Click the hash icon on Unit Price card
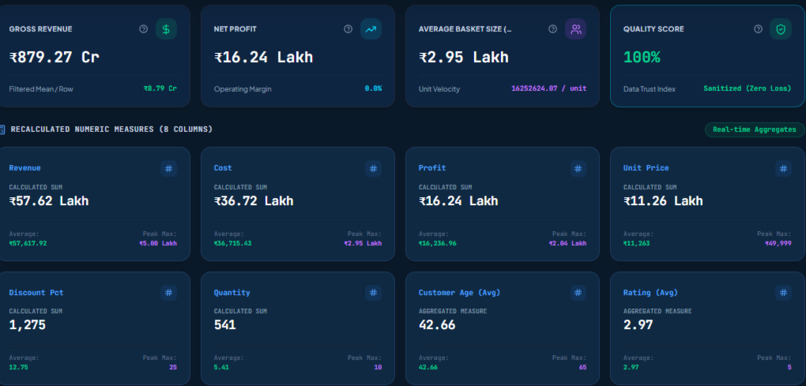Image resolution: width=806 pixels, height=386 pixels. point(783,169)
